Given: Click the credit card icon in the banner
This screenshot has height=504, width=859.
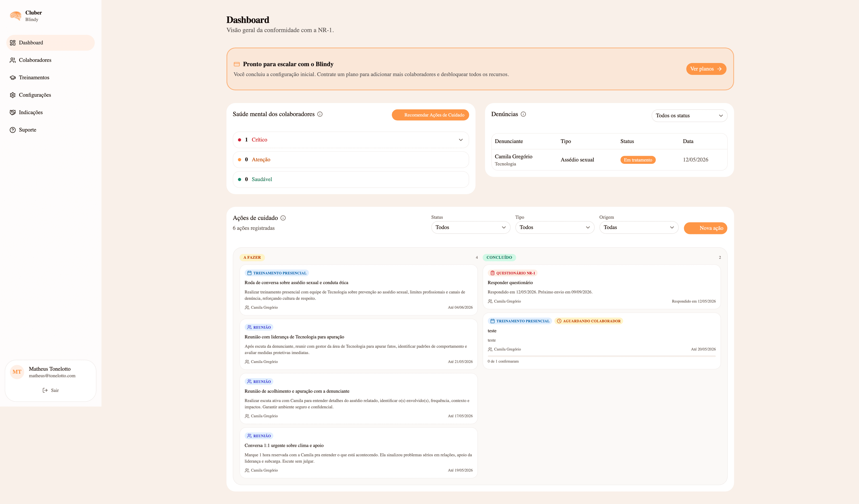Looking at the screenshot, I should 237,64.
